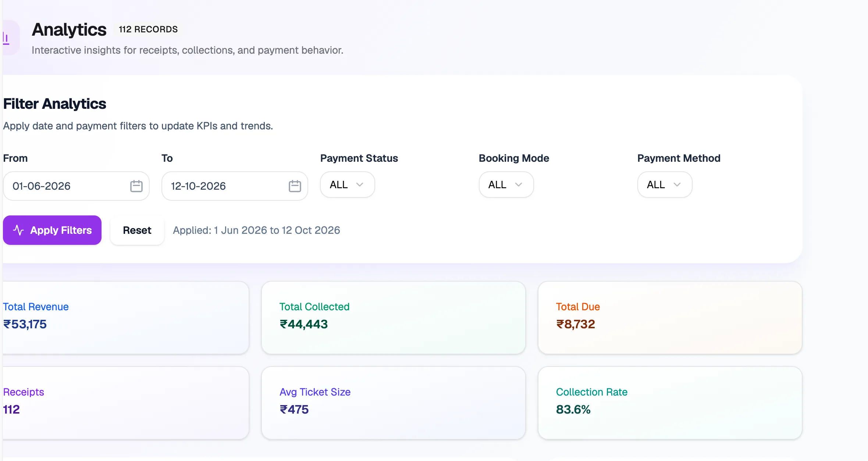
Task: Click the From date field 01-06-2026
Action: pyautogui.click(x=76, y=186)
